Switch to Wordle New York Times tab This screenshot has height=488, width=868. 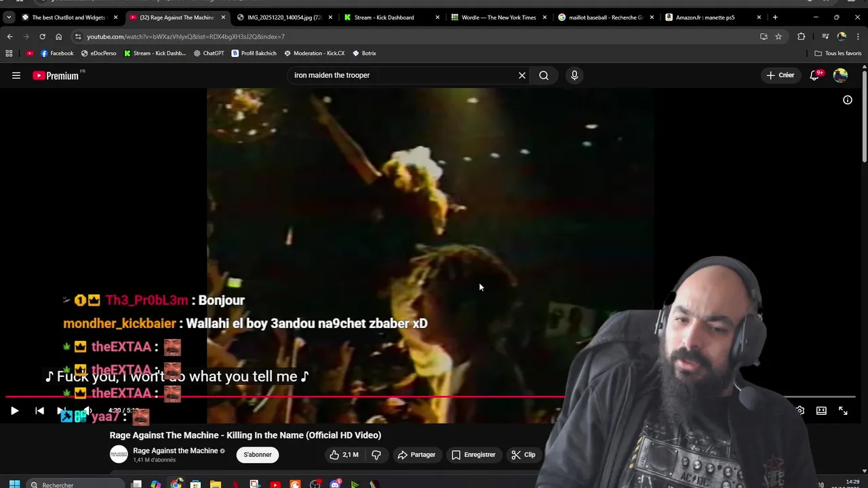498,17
